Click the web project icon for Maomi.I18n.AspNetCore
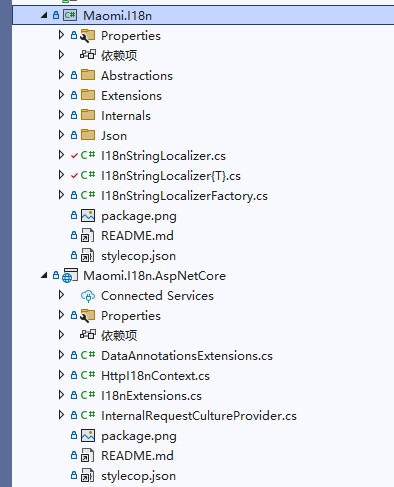The height and width of the screenshot is (487, 394). [70, 276]
